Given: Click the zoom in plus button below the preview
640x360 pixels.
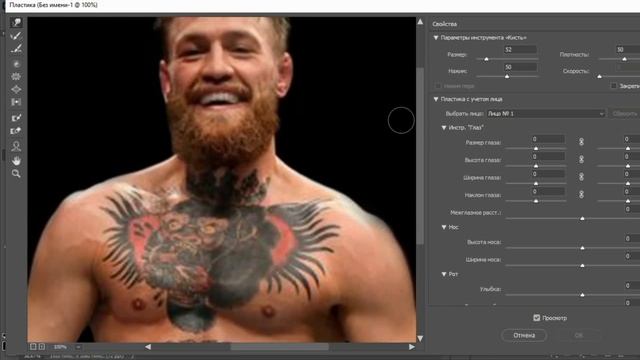Looking at the screenshot, I should click(42, 347).
